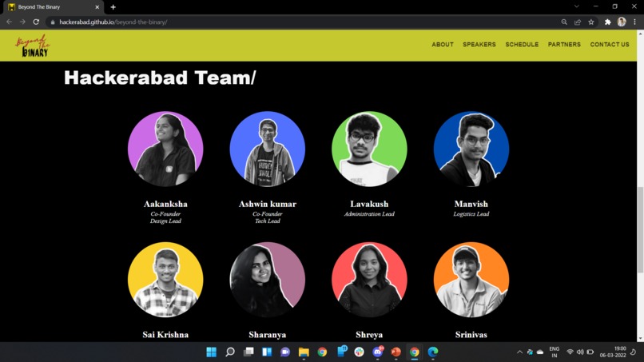This screenshot has height=362, width=644.
Task: Click the browser back arrow
Action: click(x=9, y=22)
